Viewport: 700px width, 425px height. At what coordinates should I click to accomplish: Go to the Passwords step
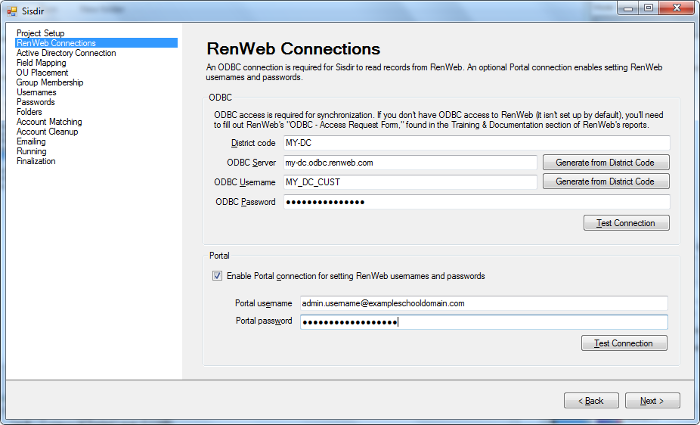pos(35,102)
